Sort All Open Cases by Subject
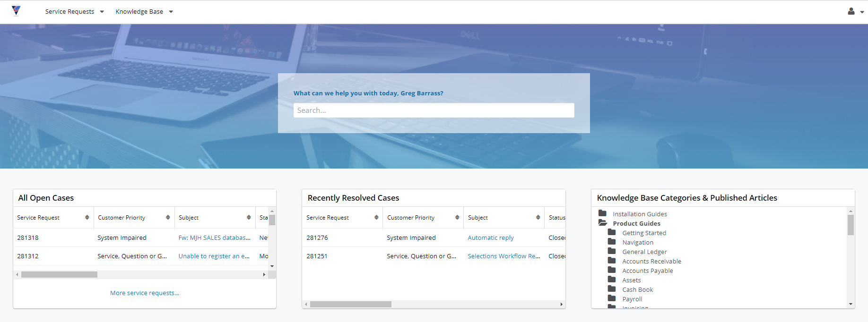This screenshot has height=322, width=868. pyautogui.click(x=249, y=218)
